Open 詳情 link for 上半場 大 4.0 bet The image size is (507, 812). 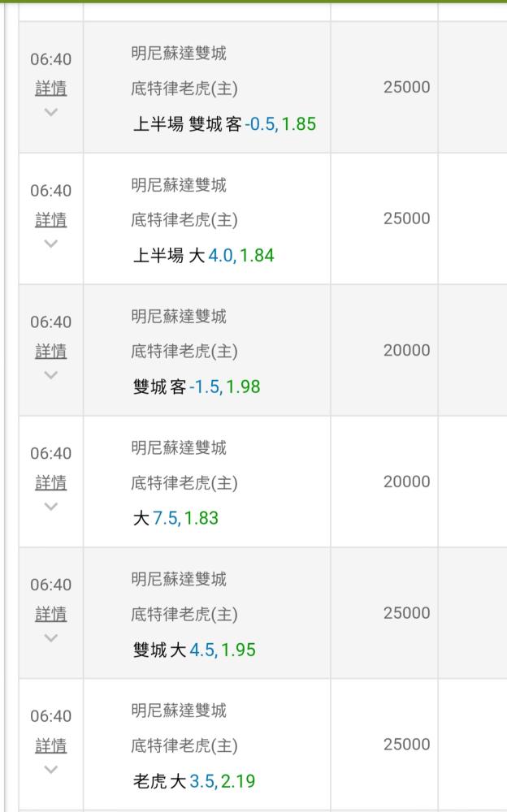click(51, 219)
